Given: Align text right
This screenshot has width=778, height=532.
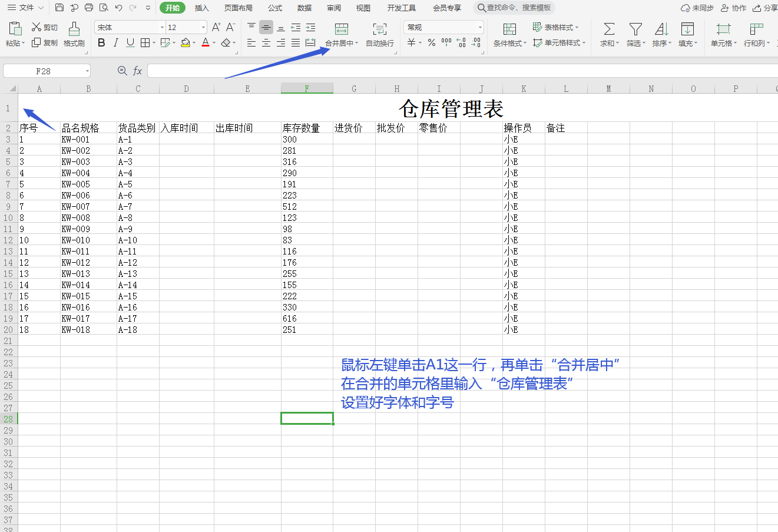Looking at the screenshot, I should tap(281, 43).
